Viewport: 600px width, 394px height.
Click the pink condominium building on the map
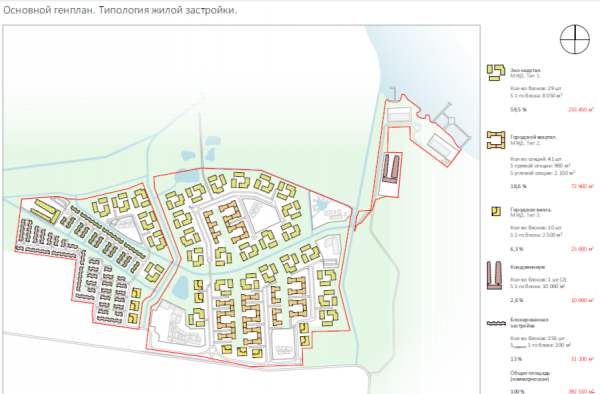pos(392,168)
